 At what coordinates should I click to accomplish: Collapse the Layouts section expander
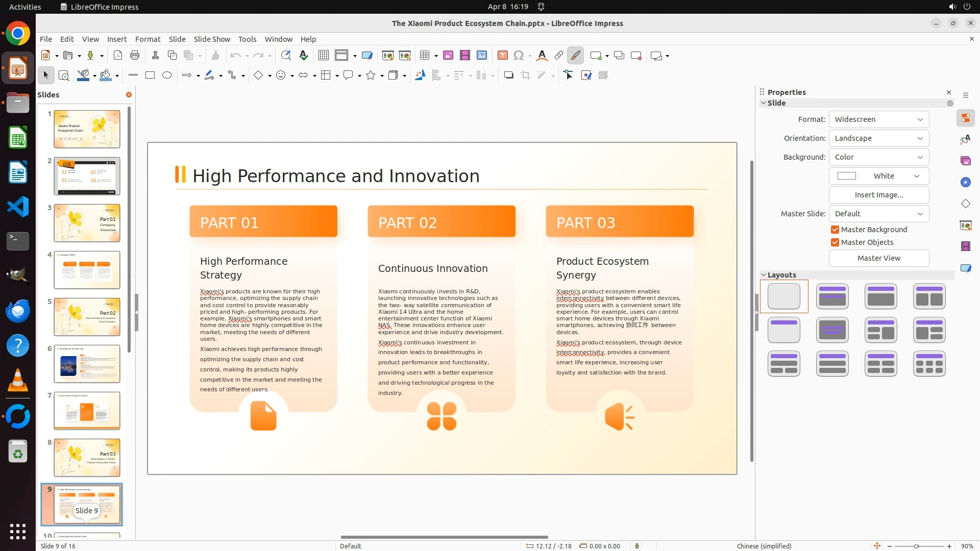[x=764, y=275]
